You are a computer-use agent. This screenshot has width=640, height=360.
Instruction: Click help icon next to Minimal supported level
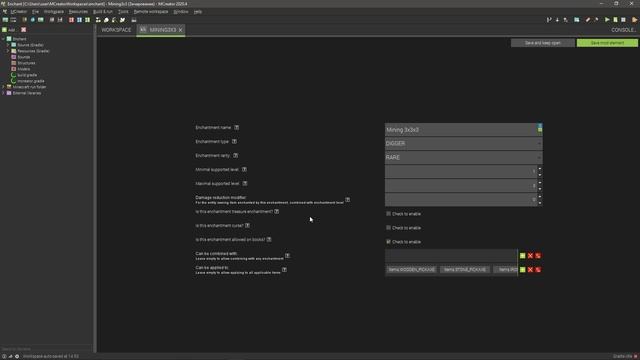[x=244, y=169]
